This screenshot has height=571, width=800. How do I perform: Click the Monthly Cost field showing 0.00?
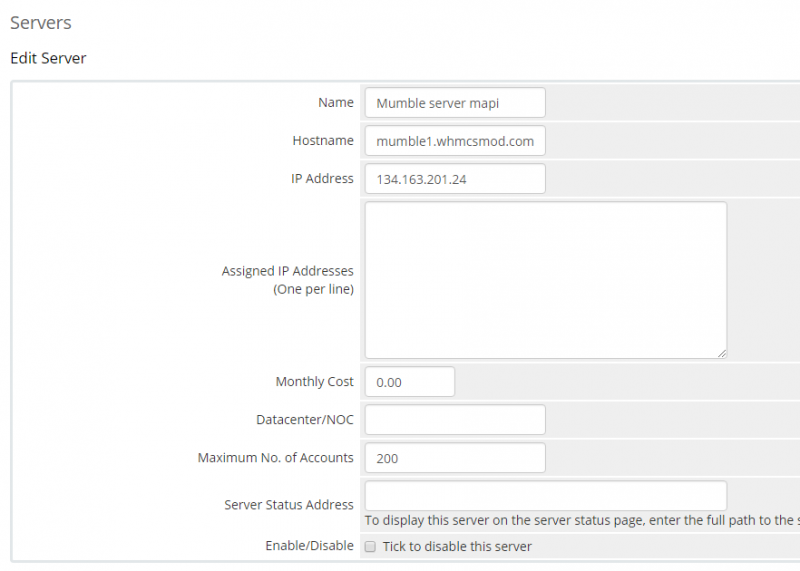coord(409,382)
